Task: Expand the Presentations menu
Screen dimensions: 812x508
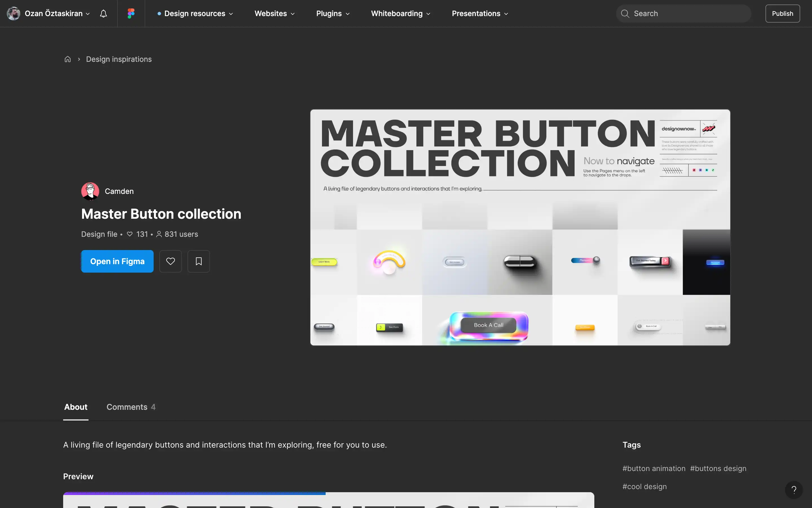Action: [x=480, y=14]
